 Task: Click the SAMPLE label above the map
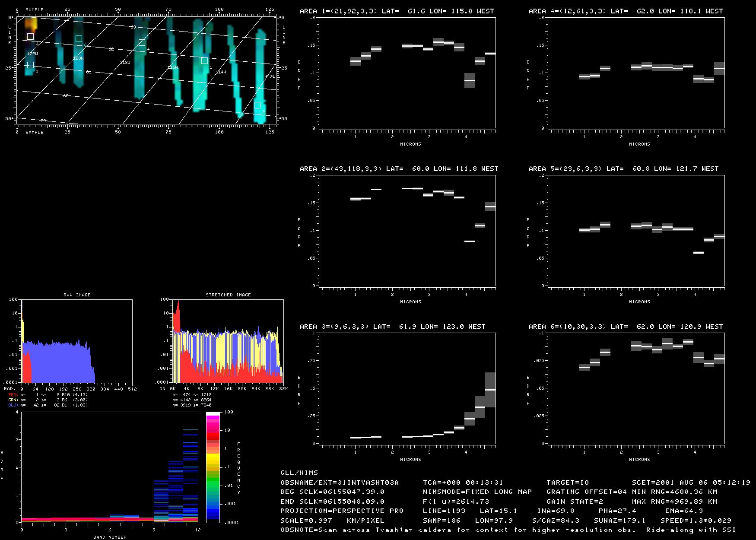pyautogui.click(x=35, y=10)
